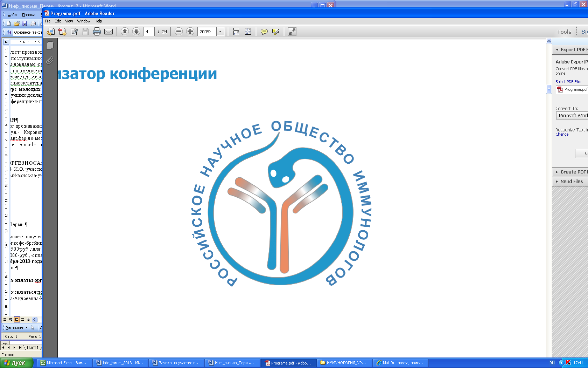Click the Save floppy icon in Reader toolbar
This screenshot has width=588, height=368.
point(85,32)
